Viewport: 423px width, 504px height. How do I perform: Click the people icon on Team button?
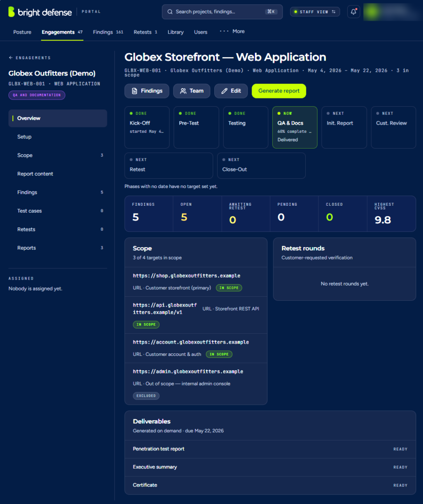pyautogui.click(x=183, y=91)
